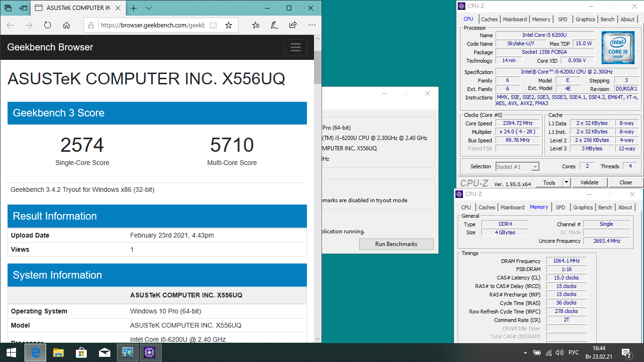This screenshot has width=644, height=362.
Task: Switch to Caches tab in upper CPU-Z
Action: [489, 19]
